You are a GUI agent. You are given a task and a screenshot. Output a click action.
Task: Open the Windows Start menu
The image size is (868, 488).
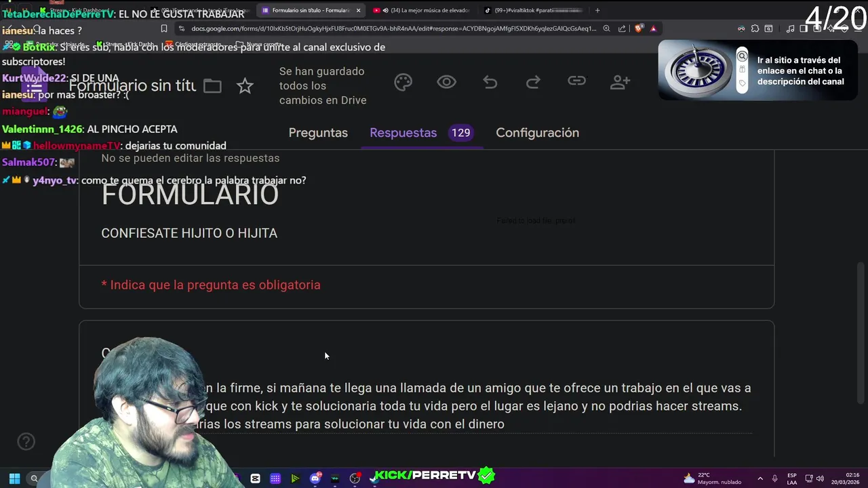(14, 479)
